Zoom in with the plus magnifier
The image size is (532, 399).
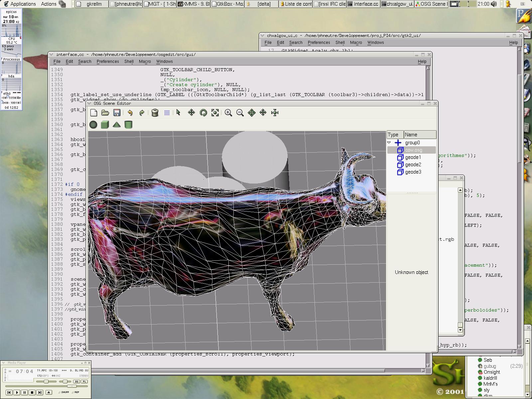click(x=228, y=113)
